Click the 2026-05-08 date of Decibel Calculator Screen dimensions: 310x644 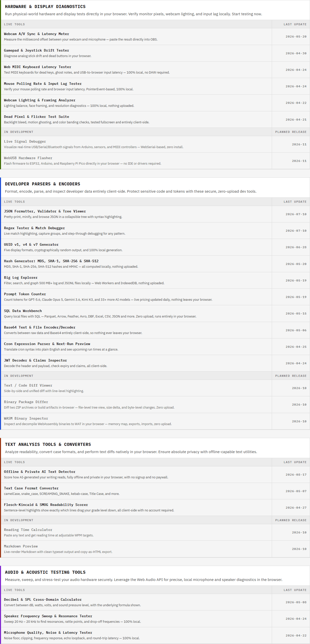point(296,602)
